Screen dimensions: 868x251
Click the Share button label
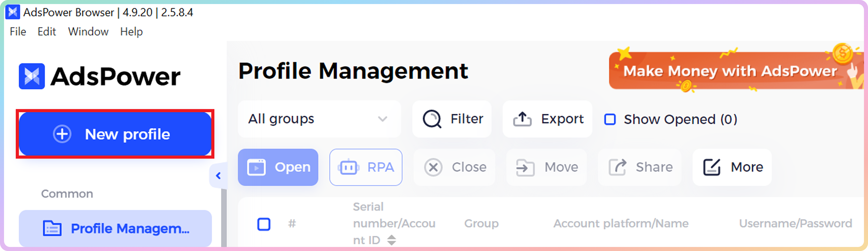click(x=654, y=167)
